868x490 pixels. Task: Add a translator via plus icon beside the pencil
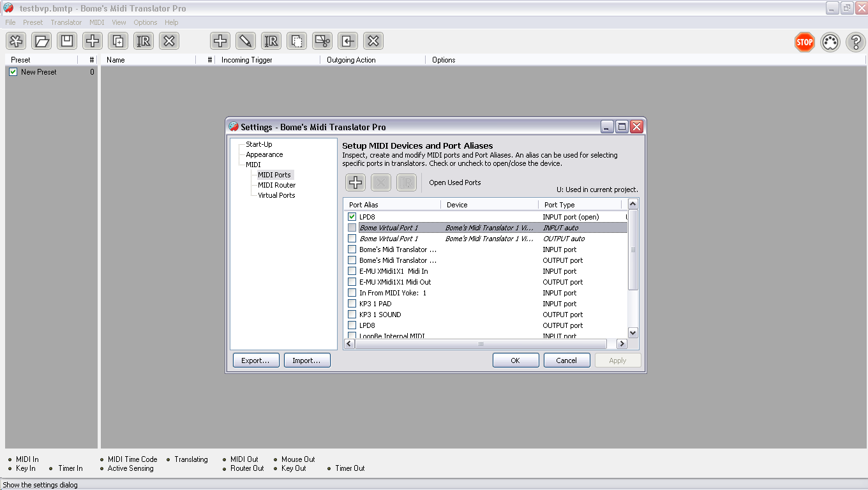coord(220,41)
